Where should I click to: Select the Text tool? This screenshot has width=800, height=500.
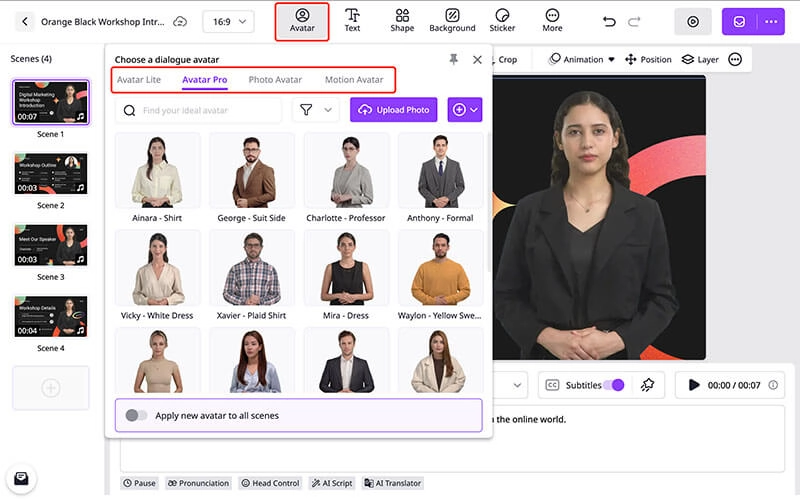352,21
